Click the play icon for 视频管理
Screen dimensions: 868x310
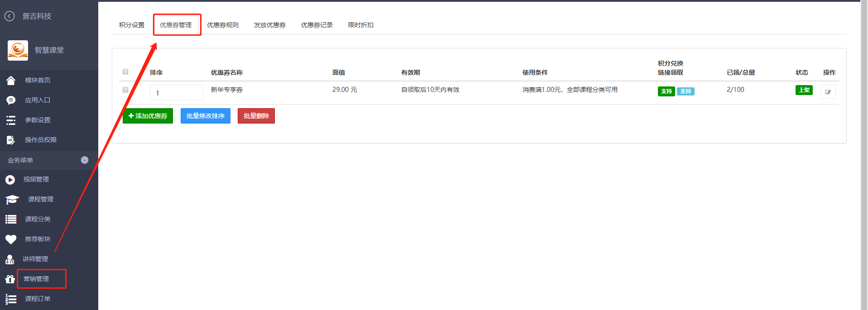tap(10, 180)
